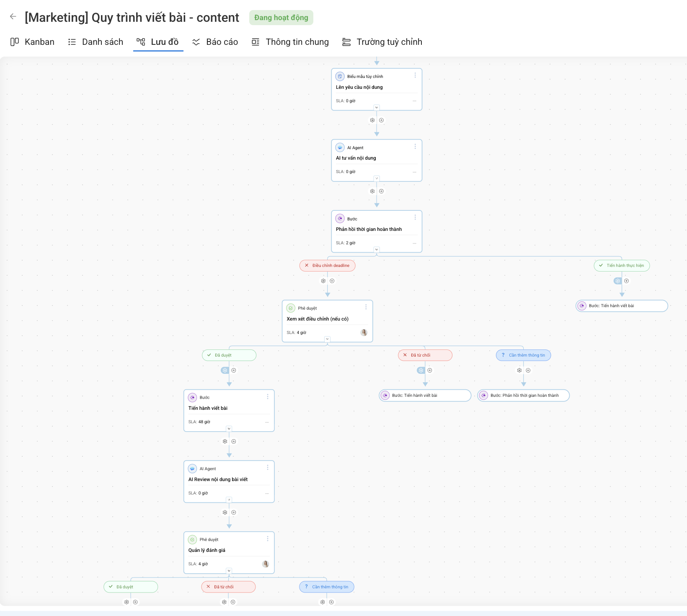Select the Điều chỉnh deadline branch label
The height and width of the screenshot is (616, 687).
click(328, 266)
